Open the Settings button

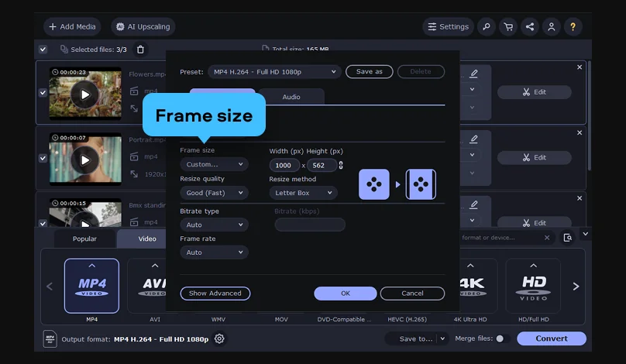click(448, 27)
